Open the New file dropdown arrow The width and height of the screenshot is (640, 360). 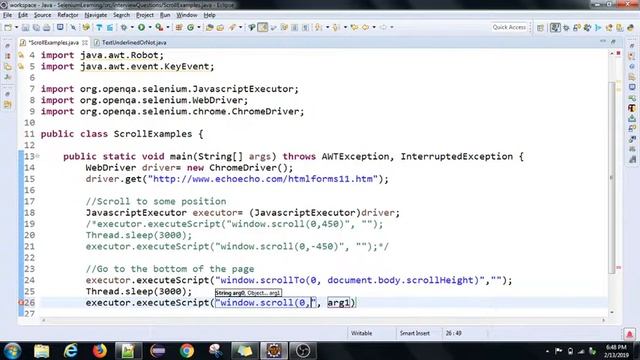coord(16,27)
